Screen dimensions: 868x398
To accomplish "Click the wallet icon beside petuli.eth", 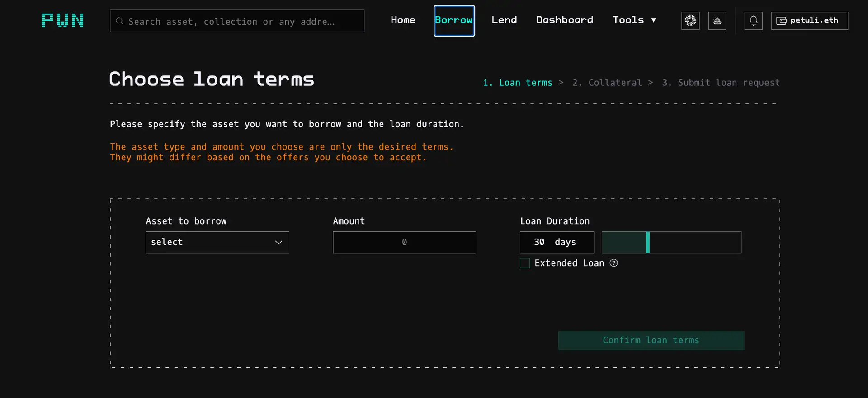I will (x=781, y=21).
